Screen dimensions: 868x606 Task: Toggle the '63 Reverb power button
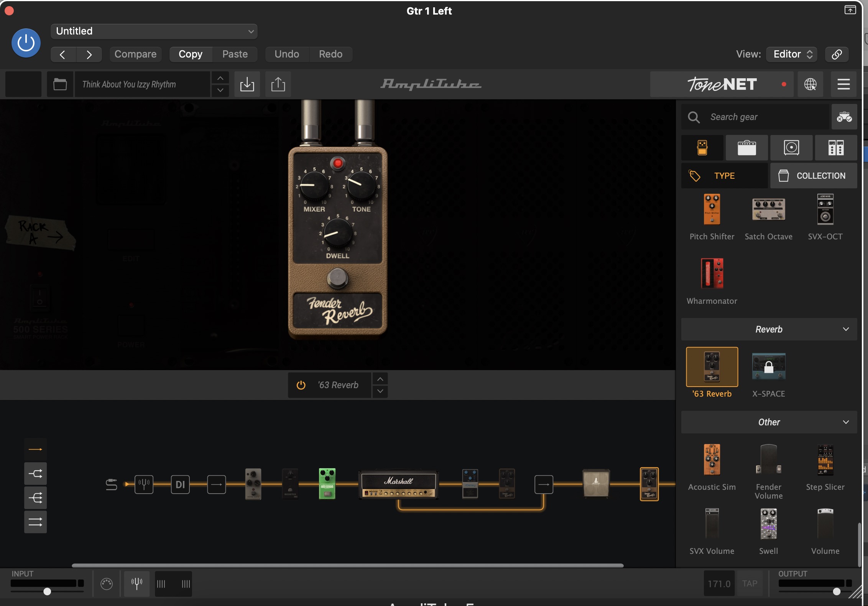[301, 385]
